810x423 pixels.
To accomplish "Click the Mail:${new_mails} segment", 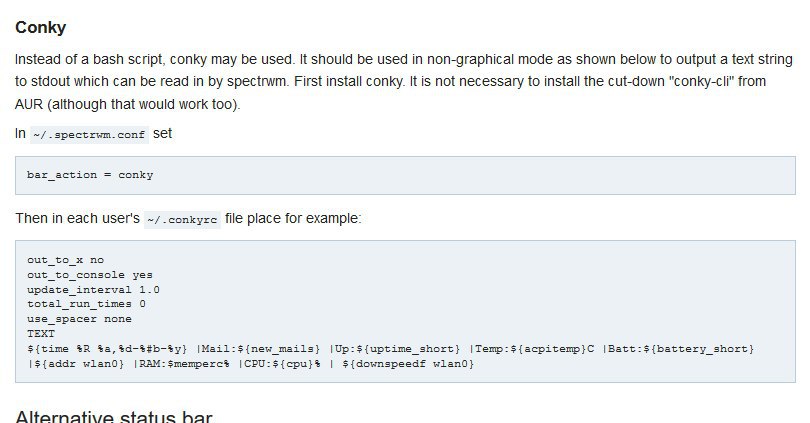I will click(x=261, y=349).
